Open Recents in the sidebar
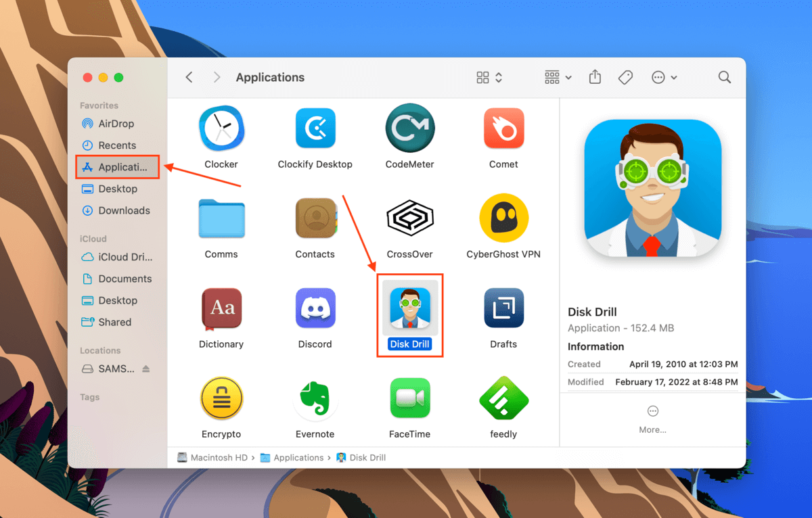This screenshot has width=812, height=518. pyautogui.click(x=118, y=145)
